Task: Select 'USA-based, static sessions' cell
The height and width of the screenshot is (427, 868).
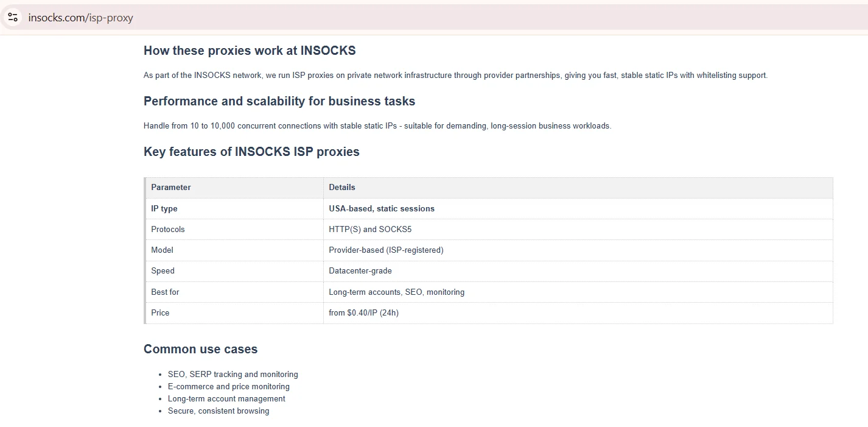Action: pyautogui.click(x=578, y=208)
